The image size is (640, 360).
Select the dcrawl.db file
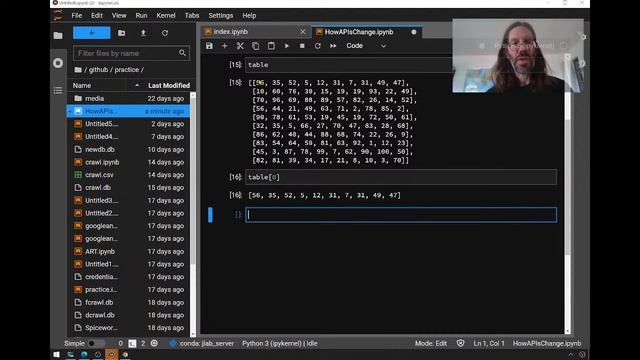(x=128, y=315)
